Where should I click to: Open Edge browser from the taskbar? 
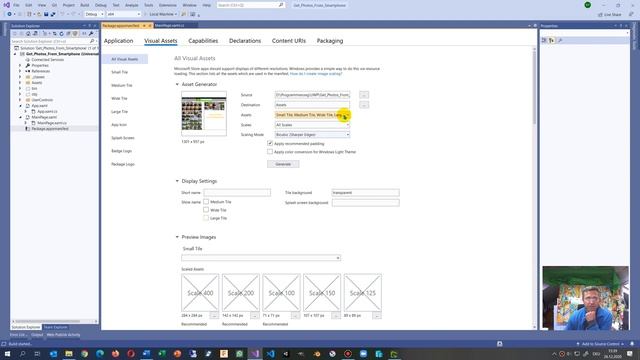tap(100, 354)
